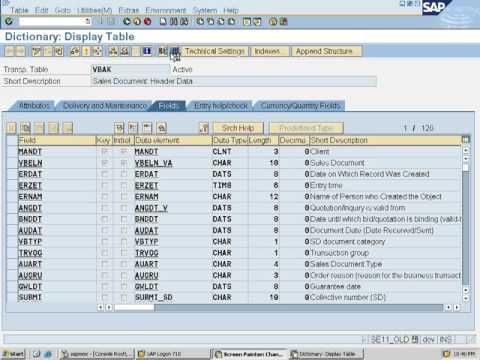Click the Key checkbox in the ERDAT row

point(104,174)
